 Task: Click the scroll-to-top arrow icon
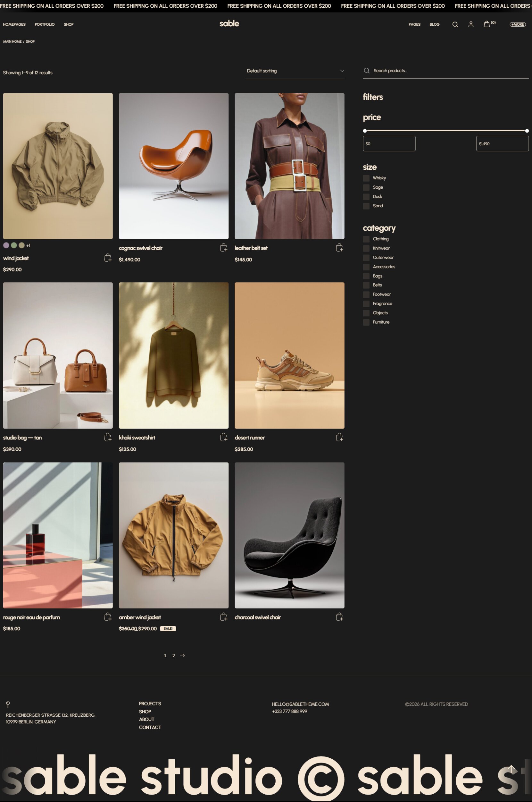(511, 768)
